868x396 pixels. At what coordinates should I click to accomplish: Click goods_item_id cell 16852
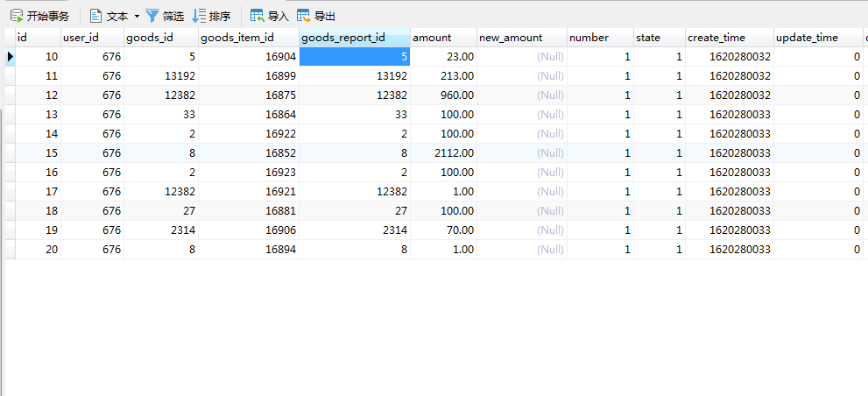(x=249, y=152)
